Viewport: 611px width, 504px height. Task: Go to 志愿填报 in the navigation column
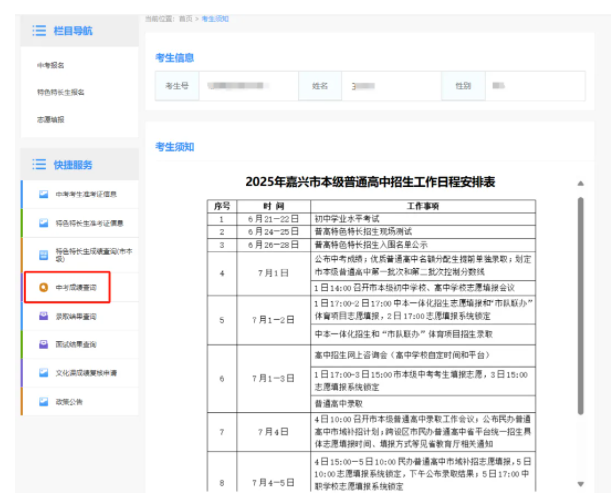point(51,119)
